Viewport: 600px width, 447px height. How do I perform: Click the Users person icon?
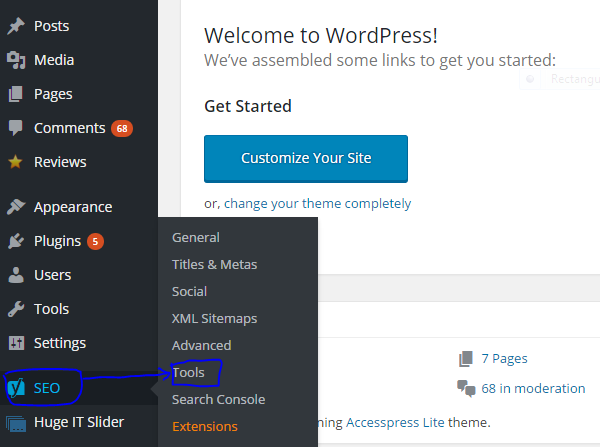16,275
